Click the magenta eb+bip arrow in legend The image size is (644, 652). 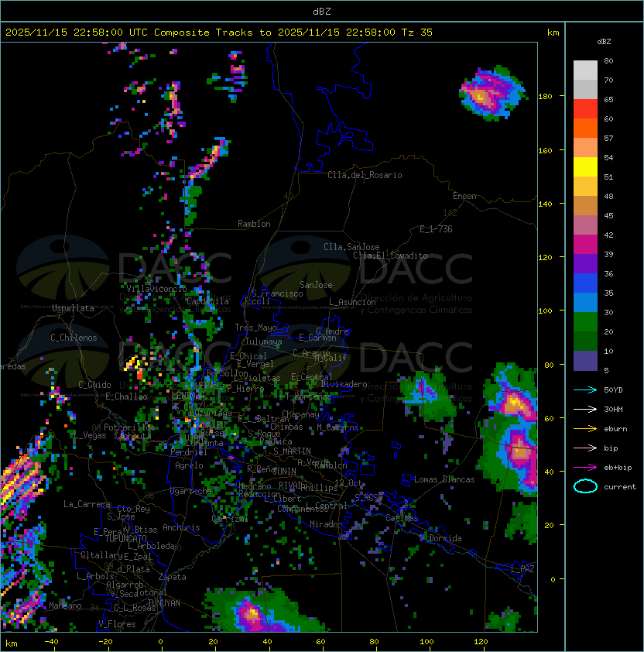coord(585,468)
